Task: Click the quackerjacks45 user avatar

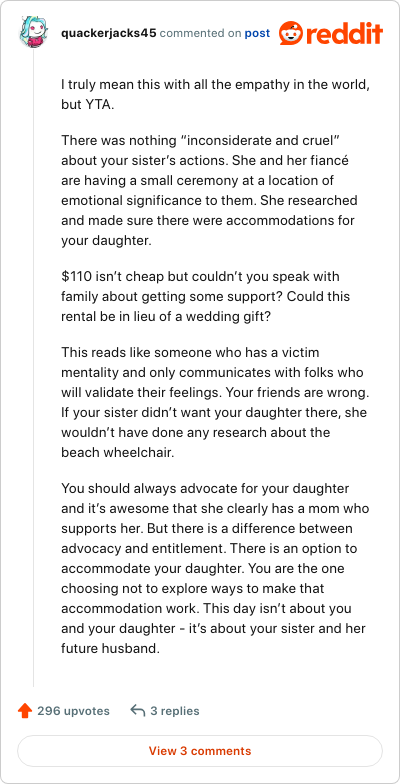Action: [x=34, y=32]
